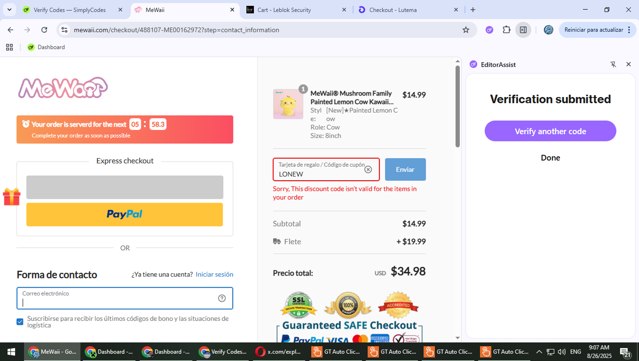639x361 pixels.
Task: Click the help icon in email field
Action: (x=222, y=298)
